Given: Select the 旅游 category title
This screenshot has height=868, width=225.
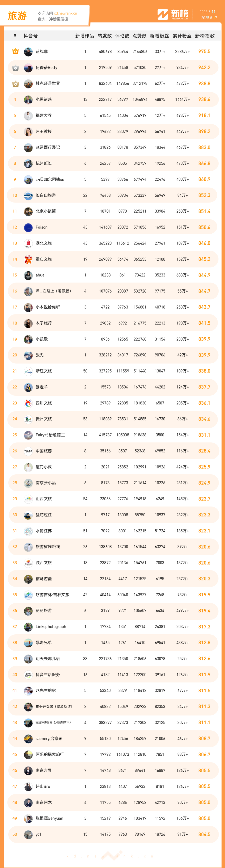Looking at the screenshot, I should coord(17,15).
